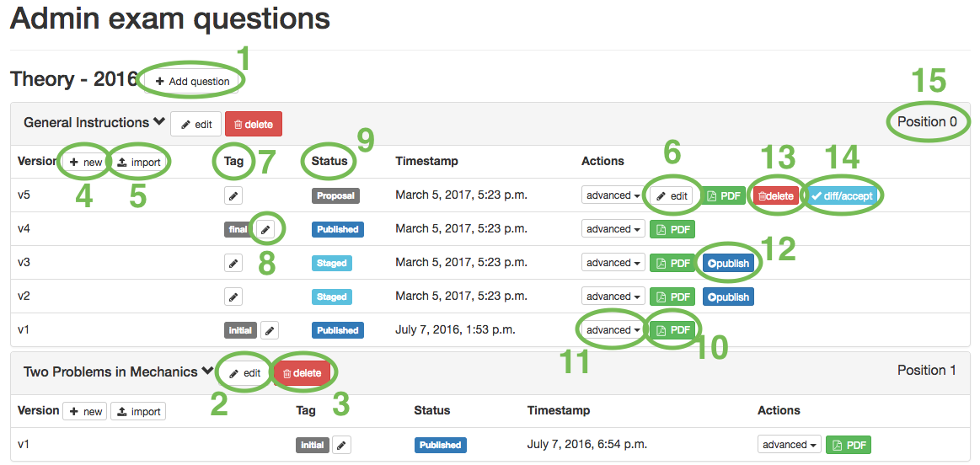Delete the General Instructions question

coord(254,124)
